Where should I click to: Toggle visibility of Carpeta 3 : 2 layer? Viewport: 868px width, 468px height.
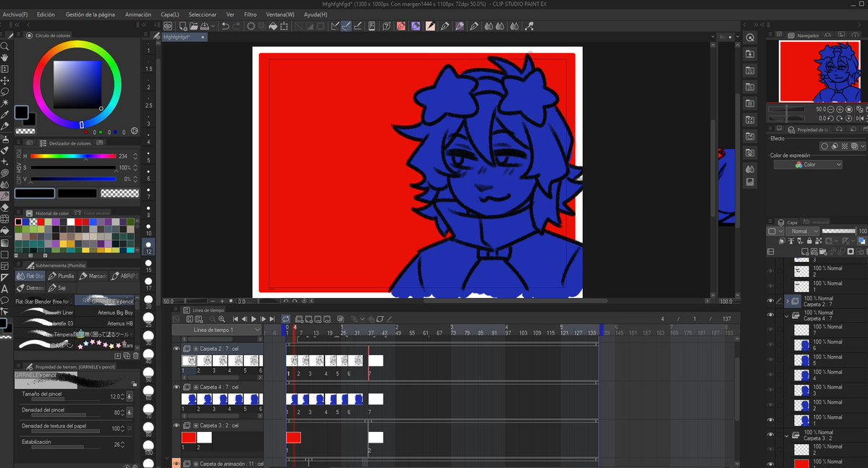(770, 435)
